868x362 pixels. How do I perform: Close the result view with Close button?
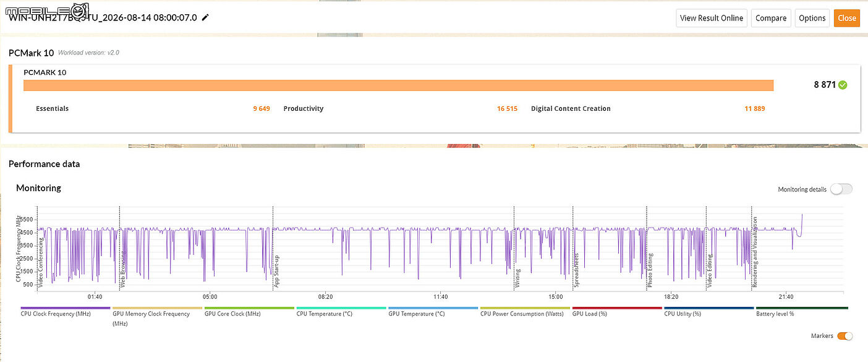coord(846,18)
